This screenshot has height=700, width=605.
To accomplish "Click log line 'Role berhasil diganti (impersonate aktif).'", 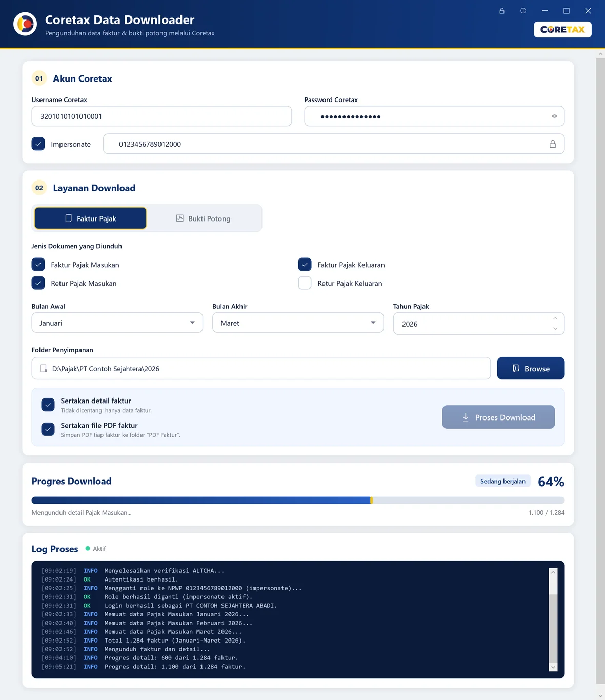I will pos(178,597).
